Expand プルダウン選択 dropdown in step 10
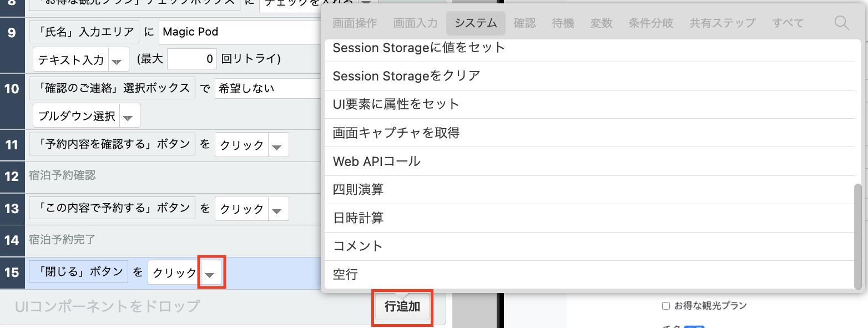 click(x=128, y=117)
